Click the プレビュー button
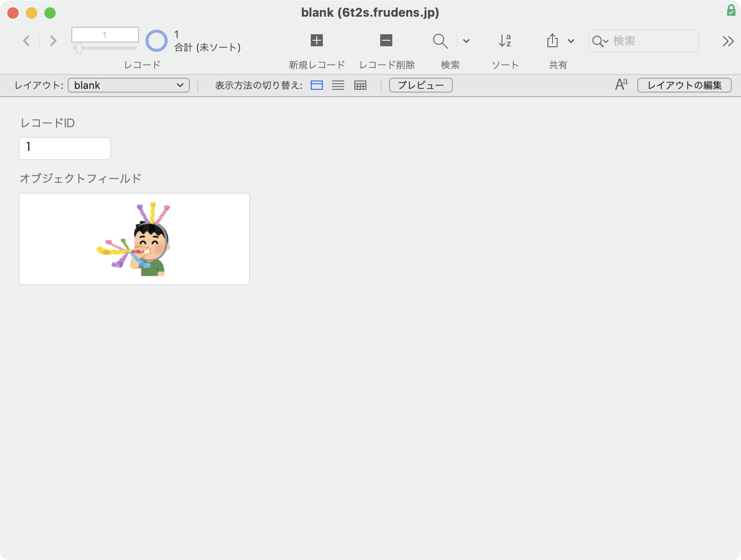The image size is (741, 560). click(421, 85)
